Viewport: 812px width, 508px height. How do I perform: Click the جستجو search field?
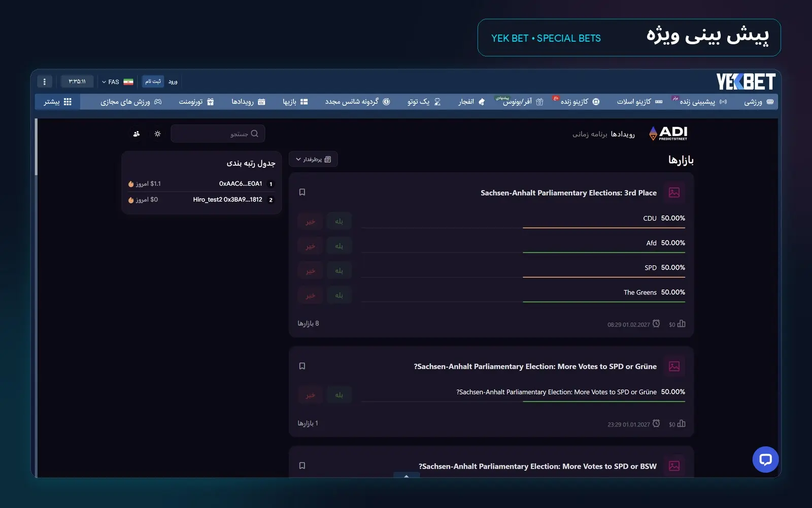tap(218, 134)
